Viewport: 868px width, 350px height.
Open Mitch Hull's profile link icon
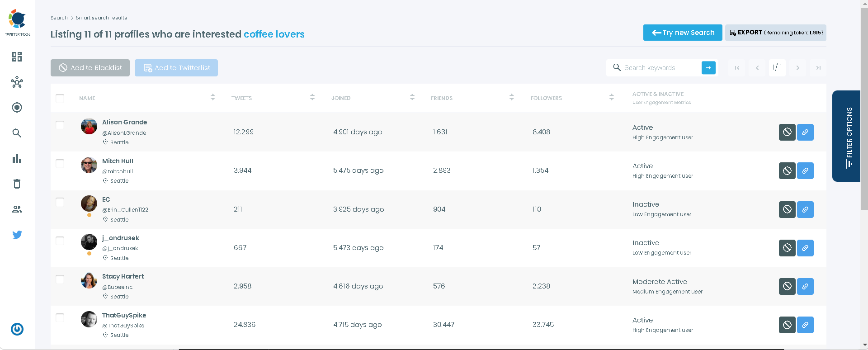805,170
